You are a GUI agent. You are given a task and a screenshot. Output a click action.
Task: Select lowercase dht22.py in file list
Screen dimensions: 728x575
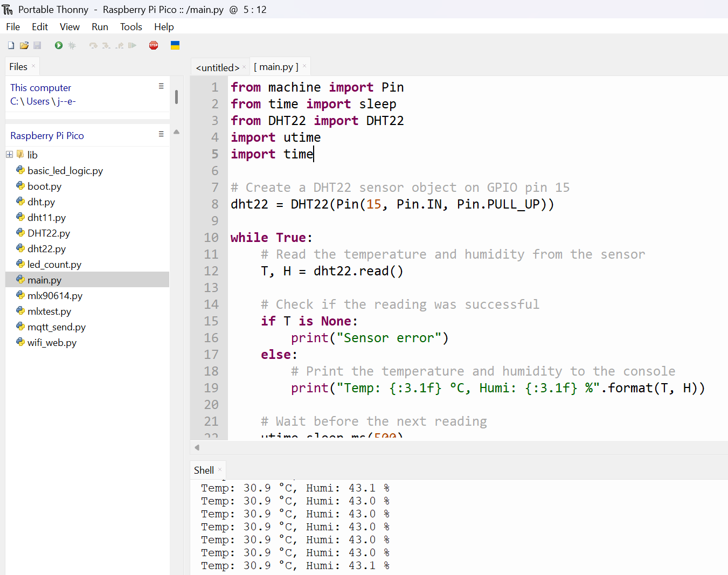click(x=46, y=249)
